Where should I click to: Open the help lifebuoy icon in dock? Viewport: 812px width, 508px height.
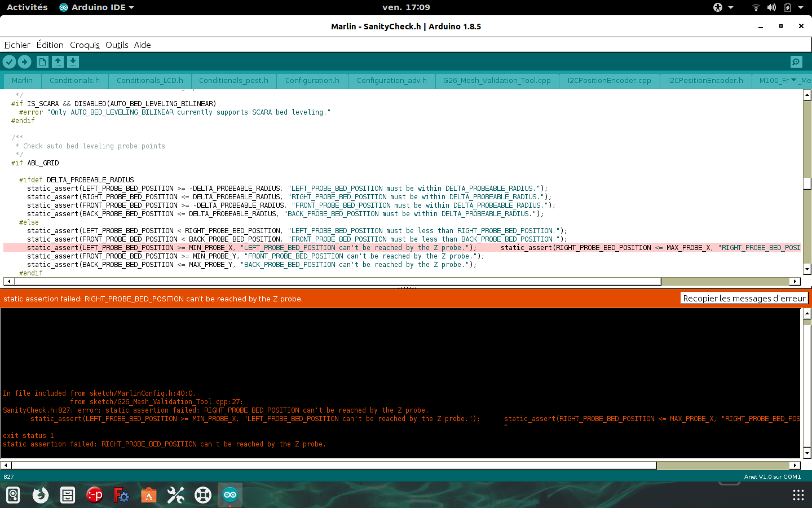coord(202,496)
